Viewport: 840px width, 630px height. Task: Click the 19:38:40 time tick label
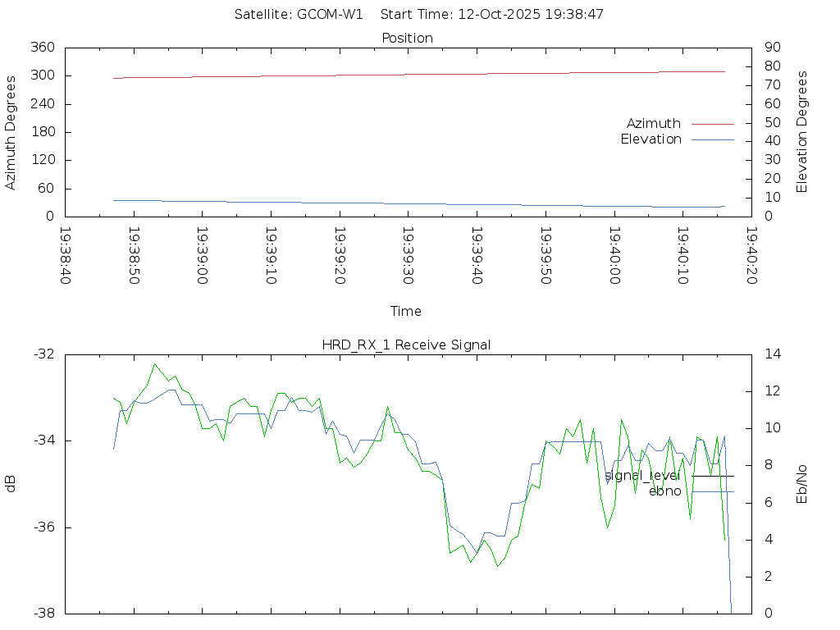(66, 256)
